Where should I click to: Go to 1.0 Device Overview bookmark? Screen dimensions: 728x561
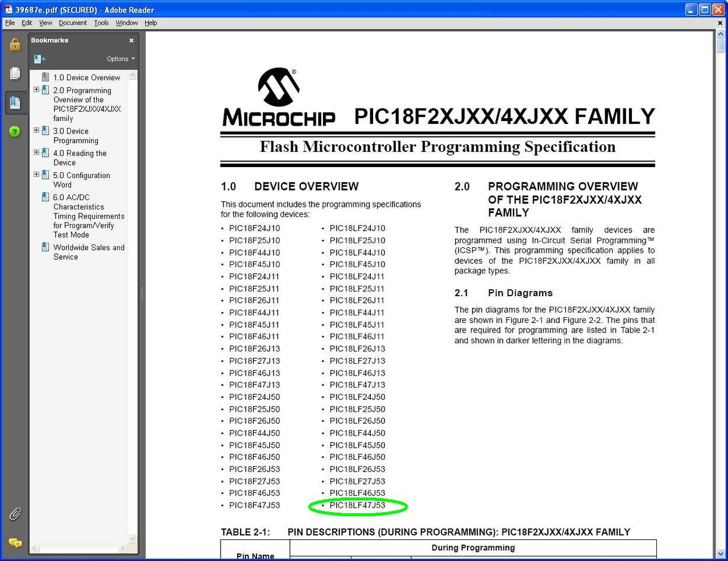coord(86,77)
